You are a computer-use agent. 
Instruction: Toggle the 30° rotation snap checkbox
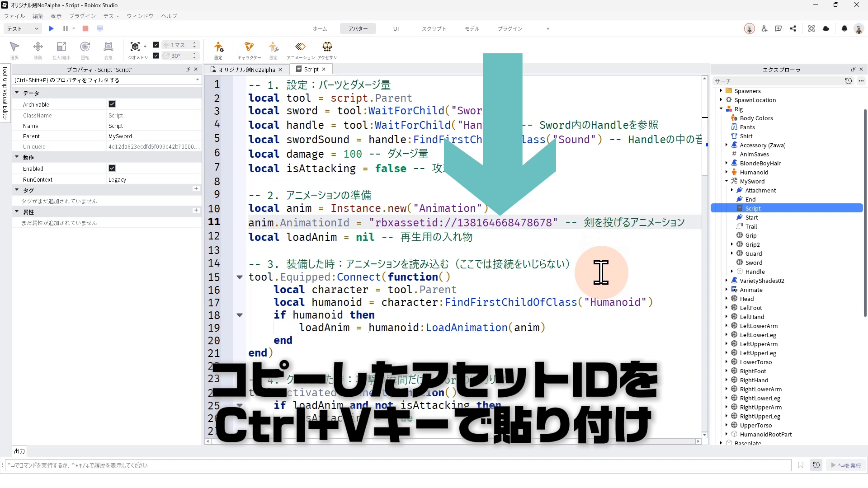(156, 56)
